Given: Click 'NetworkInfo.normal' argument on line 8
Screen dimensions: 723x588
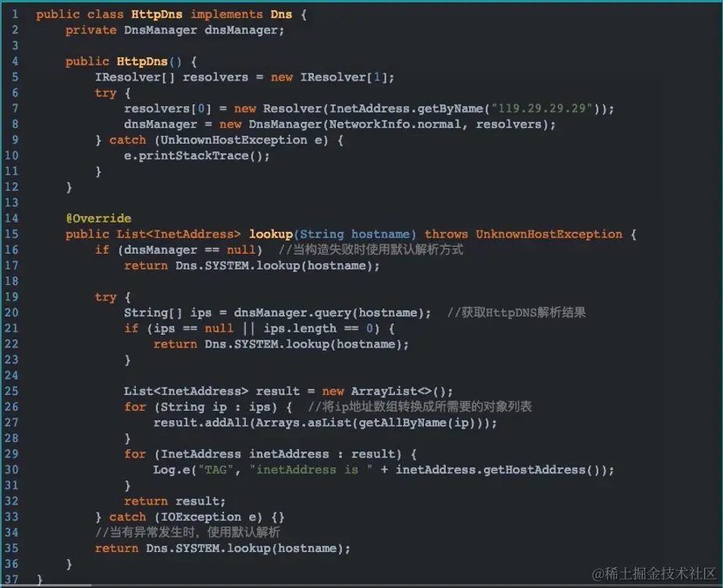Looking at the screenshot, I should coord(395,124).
